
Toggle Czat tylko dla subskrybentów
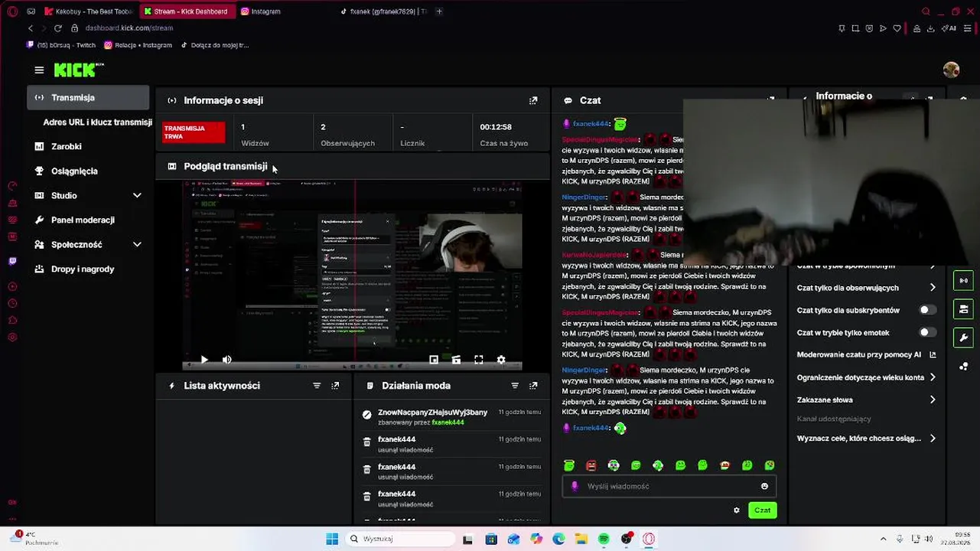coord(927,310)
